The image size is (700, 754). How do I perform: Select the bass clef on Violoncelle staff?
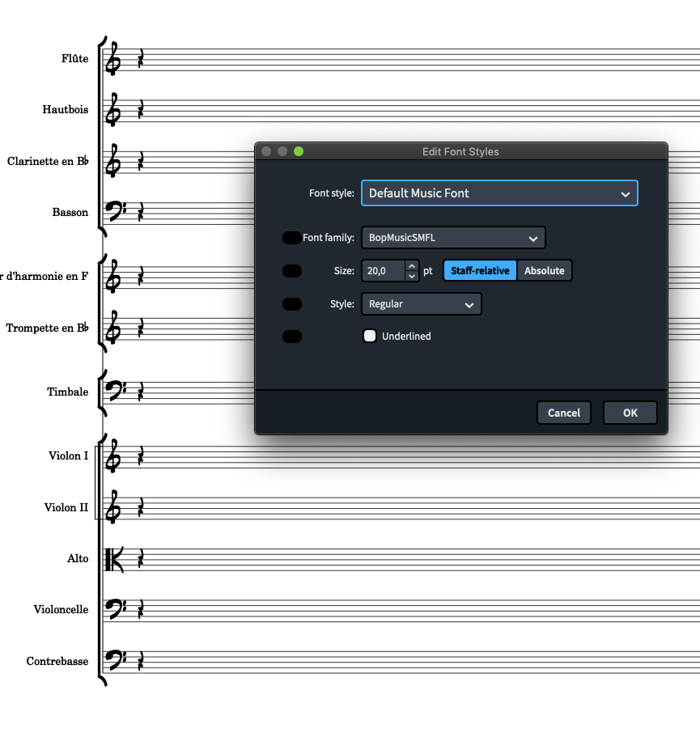pyautogui.click(x=116, y=608)
